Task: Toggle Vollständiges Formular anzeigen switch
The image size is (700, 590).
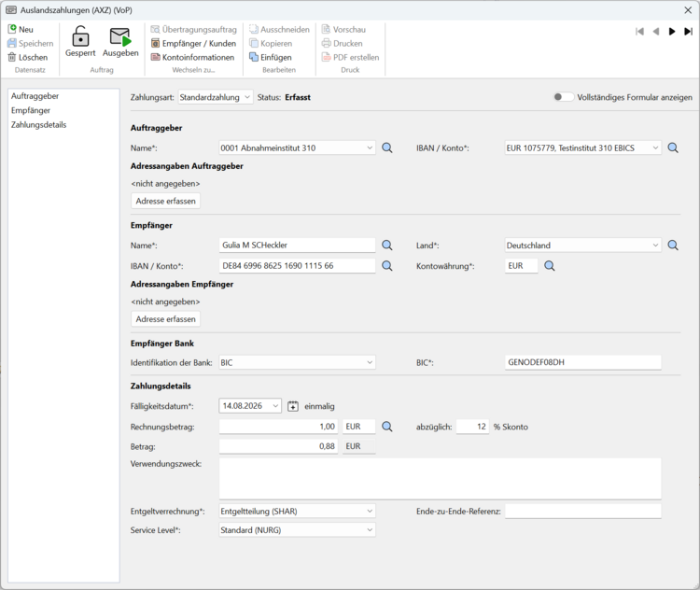Action: (563, 97)
